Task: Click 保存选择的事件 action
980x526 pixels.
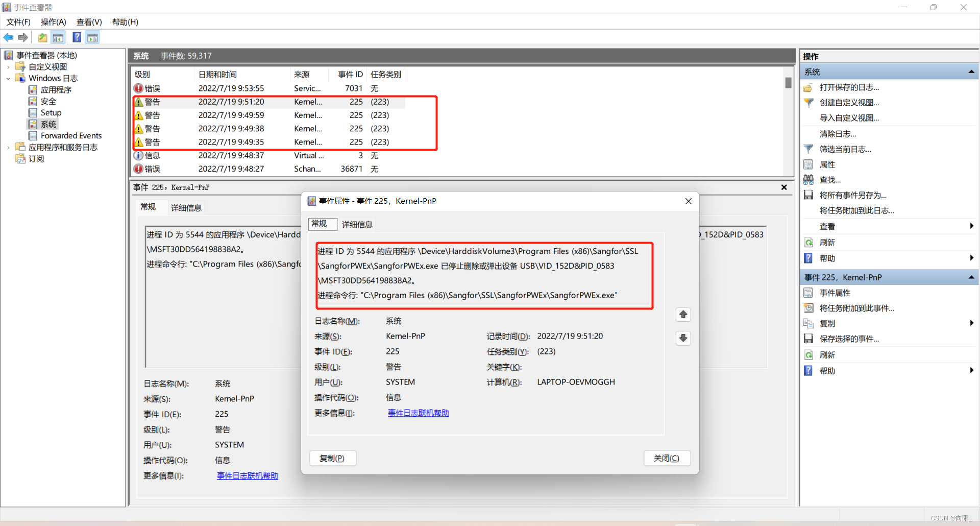Action: point(849,339)
